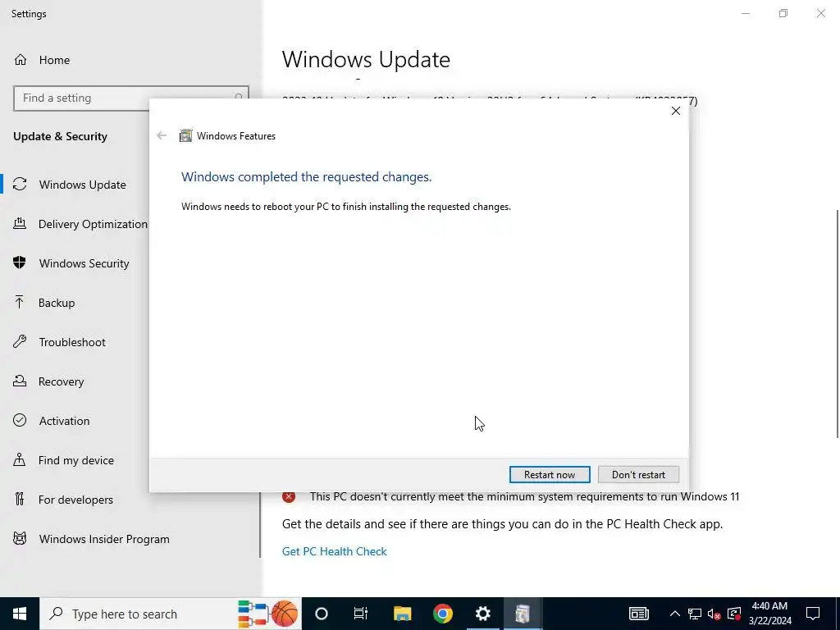Open Delivery Optimization settings

(x=93, y=224)
